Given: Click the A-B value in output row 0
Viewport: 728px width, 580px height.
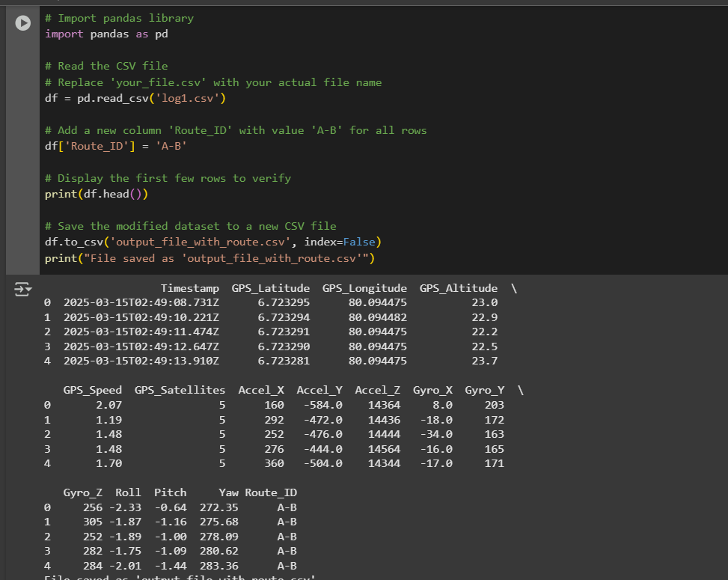Looking at the screenshot, I should point(287,508).
